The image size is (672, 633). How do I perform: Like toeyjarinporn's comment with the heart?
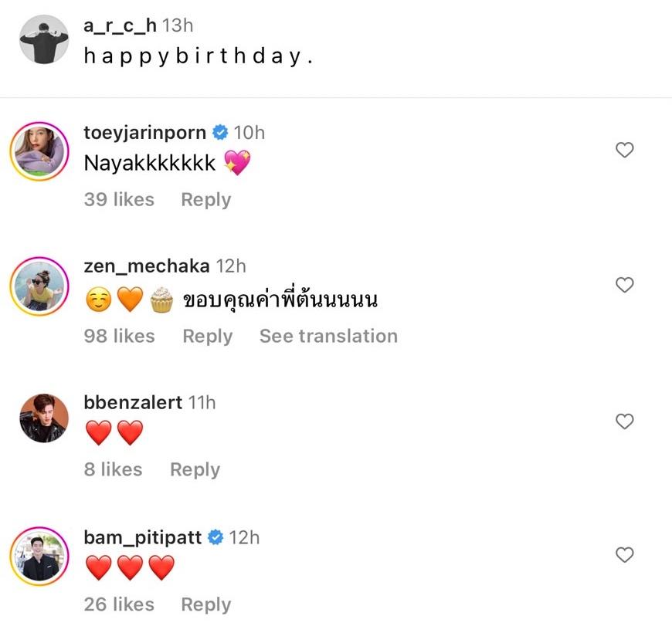click(x=624, y=151)
